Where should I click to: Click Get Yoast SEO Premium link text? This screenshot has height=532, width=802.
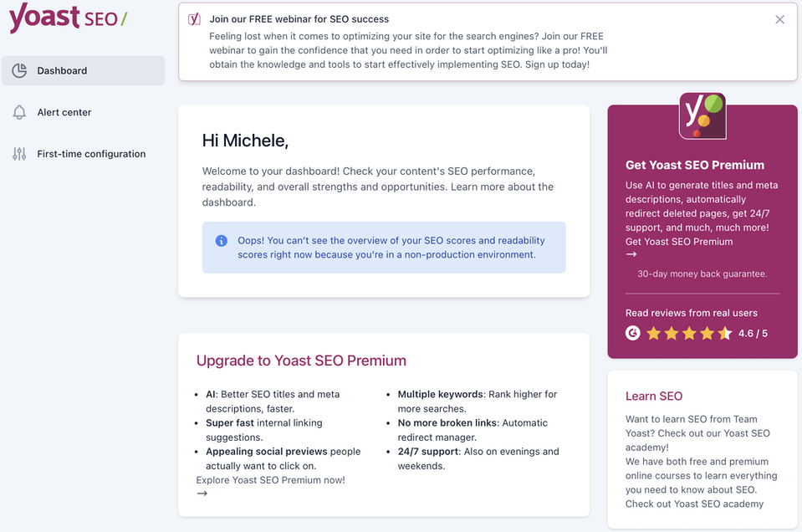pos(679,242)
